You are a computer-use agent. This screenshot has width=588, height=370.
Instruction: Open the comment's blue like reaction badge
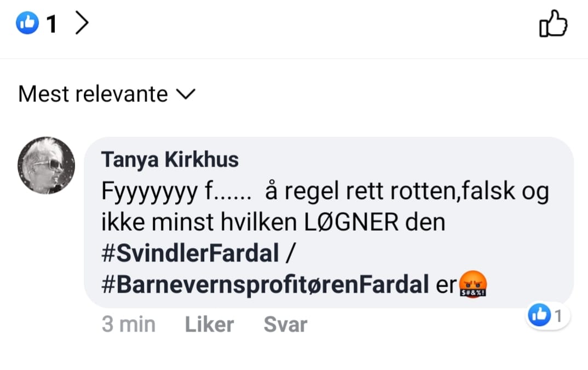pos(539,315)
